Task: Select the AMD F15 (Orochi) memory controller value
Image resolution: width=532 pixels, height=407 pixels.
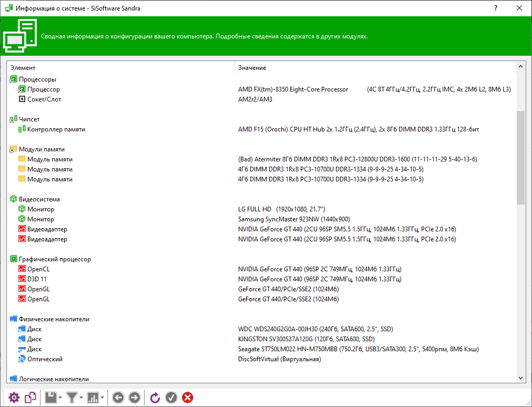Action: click(359, 129)
